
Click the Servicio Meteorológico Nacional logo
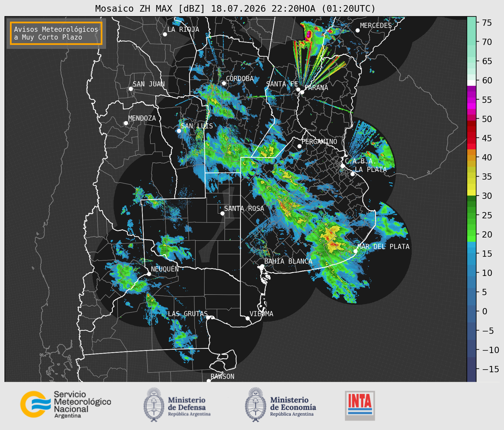click(x=66, y=404)
